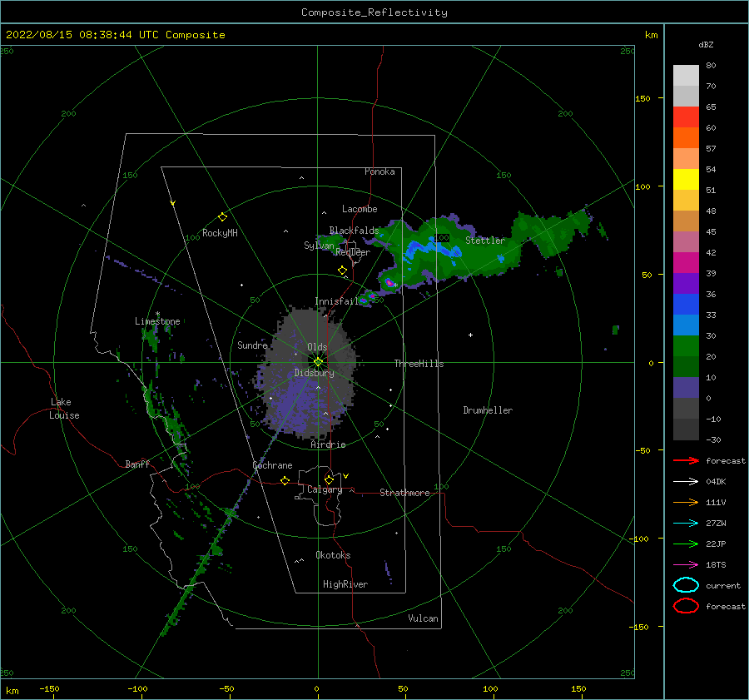Click the 2022/08/15 08:38:44 UTC timestamp
This screenshot has width=749, height=700.
(82, 34)
